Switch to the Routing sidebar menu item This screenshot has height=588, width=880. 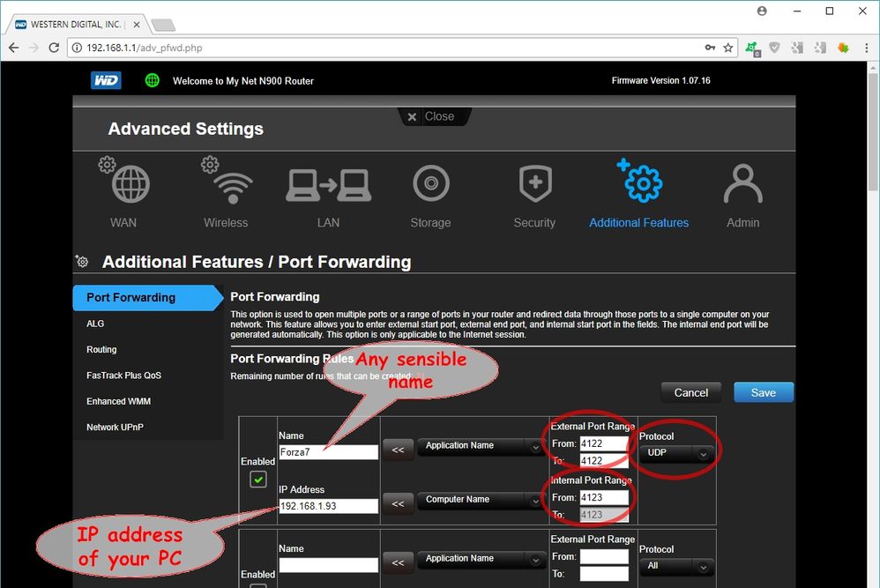point(101,349)
